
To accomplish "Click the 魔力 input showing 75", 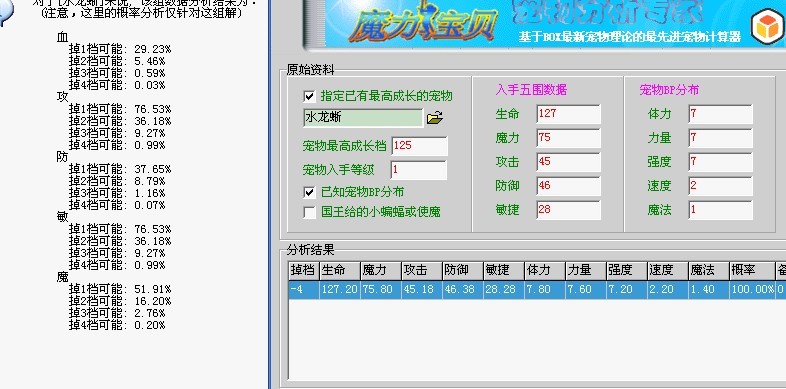I will [568, 138].
